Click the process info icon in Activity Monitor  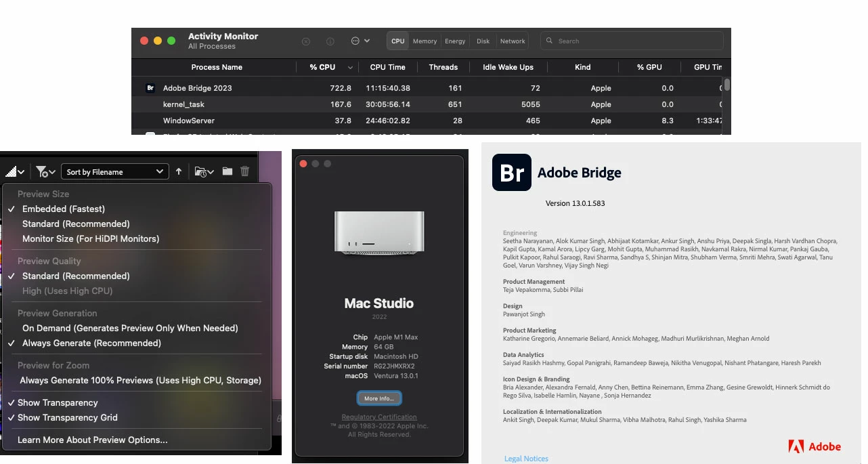330,41
